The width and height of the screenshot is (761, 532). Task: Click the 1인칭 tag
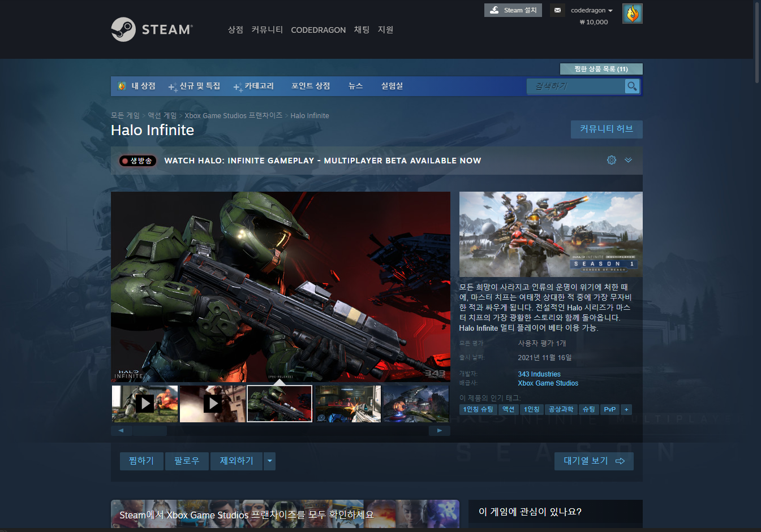point(532,409)
